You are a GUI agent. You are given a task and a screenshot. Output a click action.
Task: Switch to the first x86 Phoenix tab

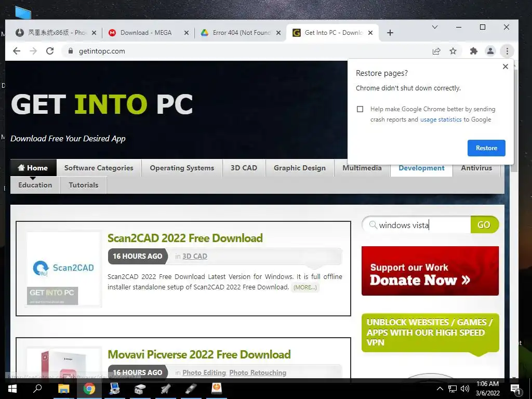[54, 33]
